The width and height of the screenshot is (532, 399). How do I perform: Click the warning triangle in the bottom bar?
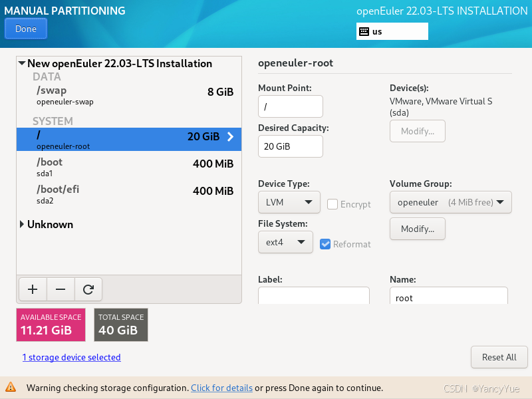12,388
